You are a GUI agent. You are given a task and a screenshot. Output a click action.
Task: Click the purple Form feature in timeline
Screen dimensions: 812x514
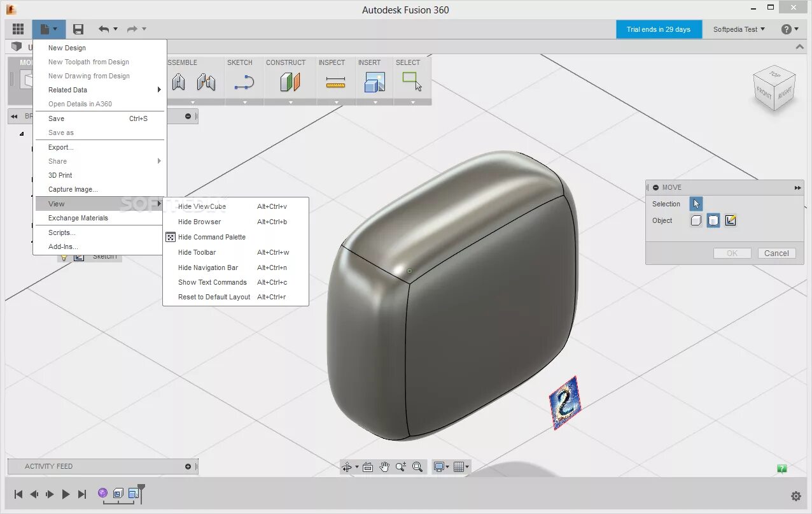pyautogui.click(x=102, y=493)
